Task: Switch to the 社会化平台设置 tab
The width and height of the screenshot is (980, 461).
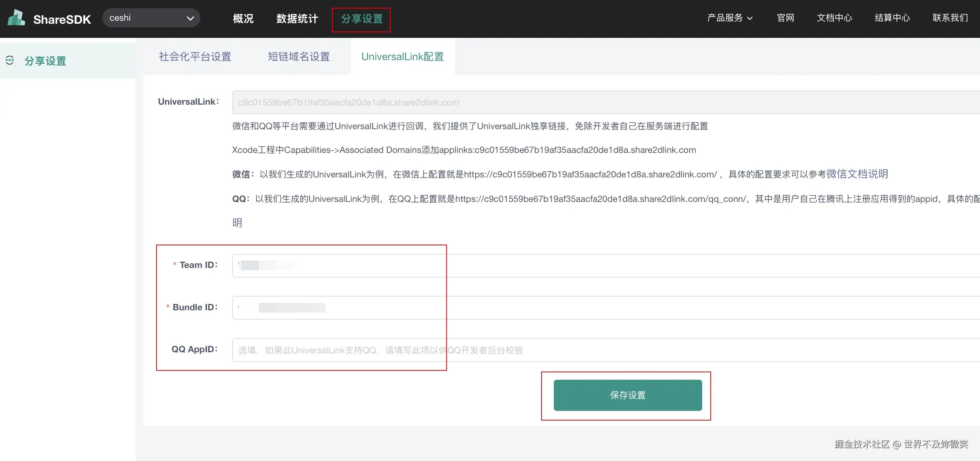Action: pyautogui.click(x=195, y=56)
